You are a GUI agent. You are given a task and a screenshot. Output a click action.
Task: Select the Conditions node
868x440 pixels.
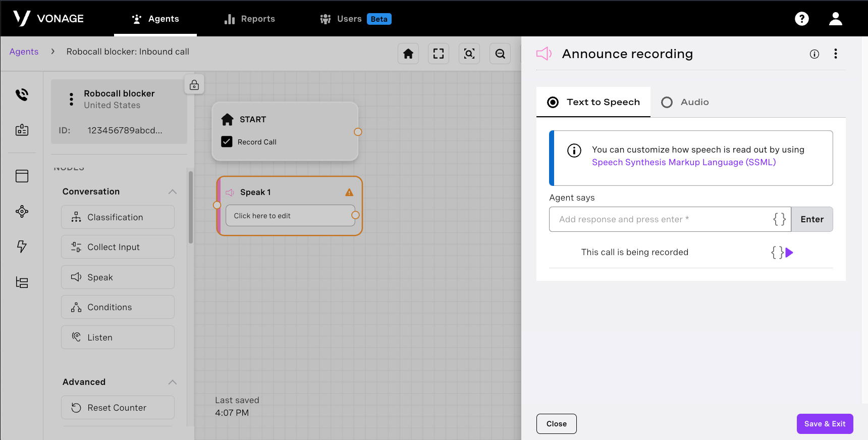pyautogui.click(x=118, y=307)
